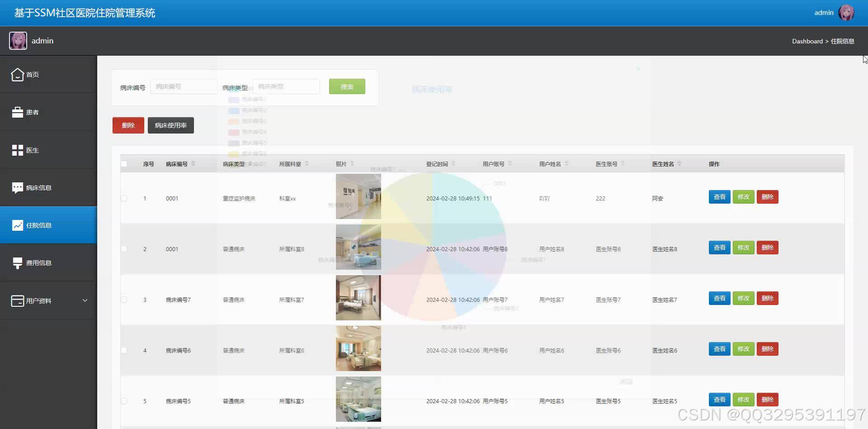Expand the 用户资料 sidebar chevron

pos(85,300)
